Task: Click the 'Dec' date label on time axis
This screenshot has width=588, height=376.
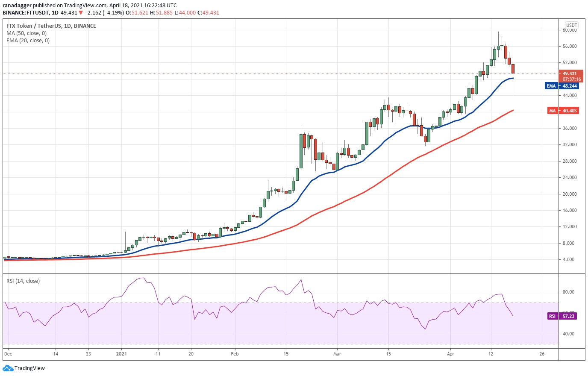Action: click(x=8, y=354)
